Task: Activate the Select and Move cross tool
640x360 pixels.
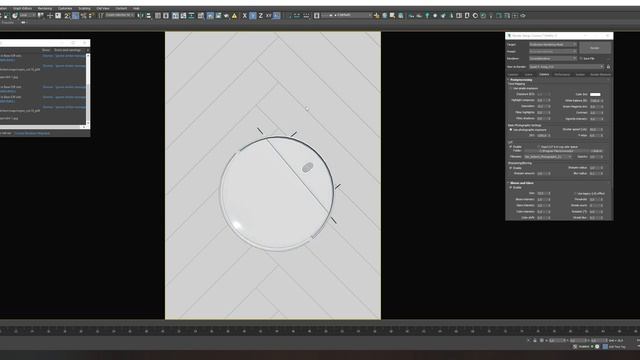Action: (x=50, y=16)
